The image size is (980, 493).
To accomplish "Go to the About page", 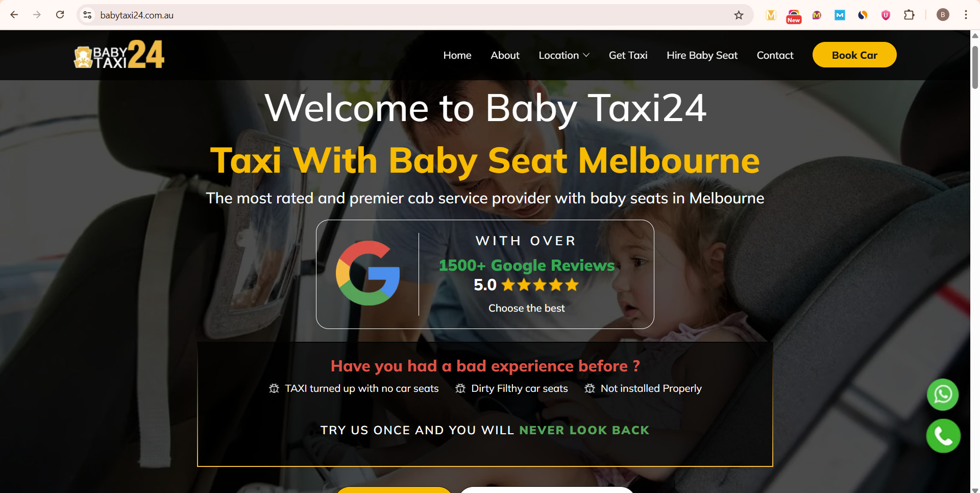I will 505,55.
